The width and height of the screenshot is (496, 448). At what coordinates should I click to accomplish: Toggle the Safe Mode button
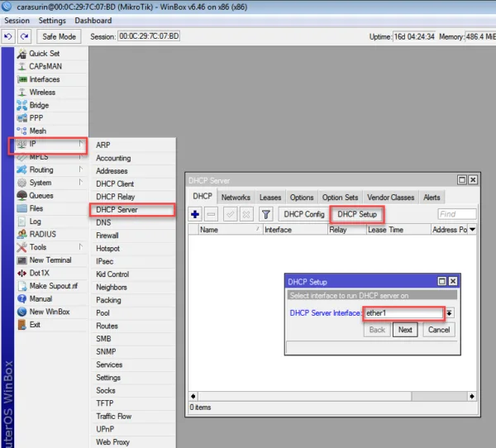[x=59, y=36]
